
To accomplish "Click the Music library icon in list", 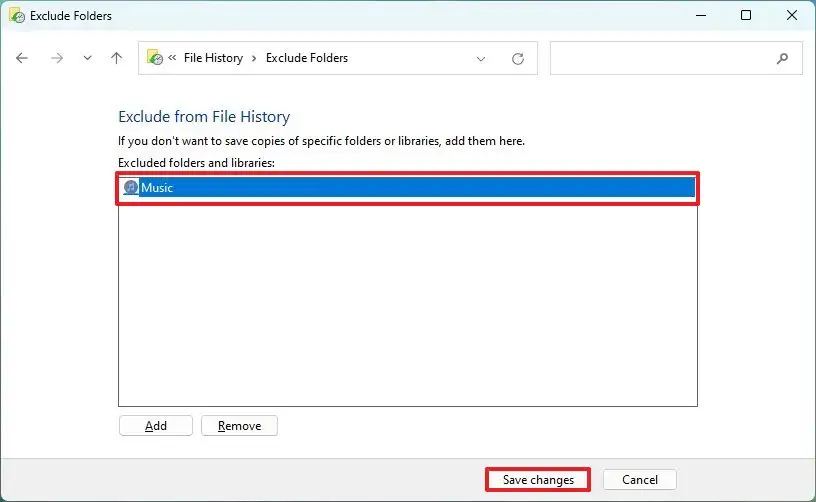I will pyautogui.click(x=130, y=187).
